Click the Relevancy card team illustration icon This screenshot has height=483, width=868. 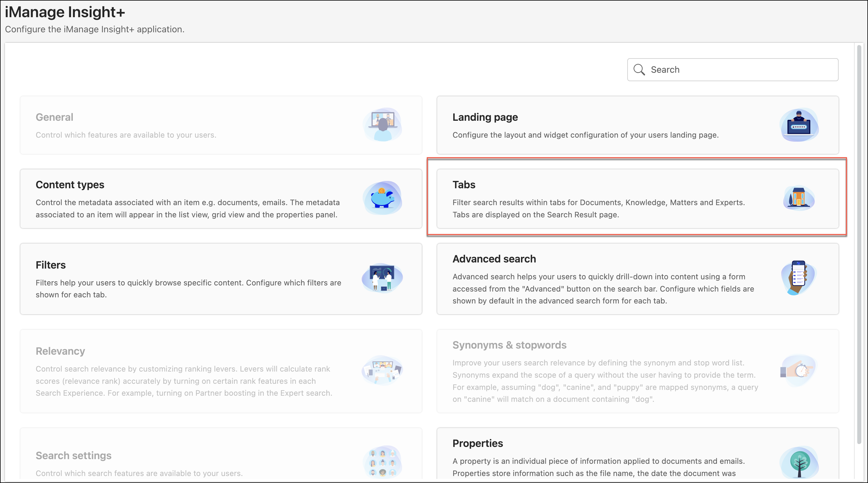pyautogui.click(x=383, y=370)
